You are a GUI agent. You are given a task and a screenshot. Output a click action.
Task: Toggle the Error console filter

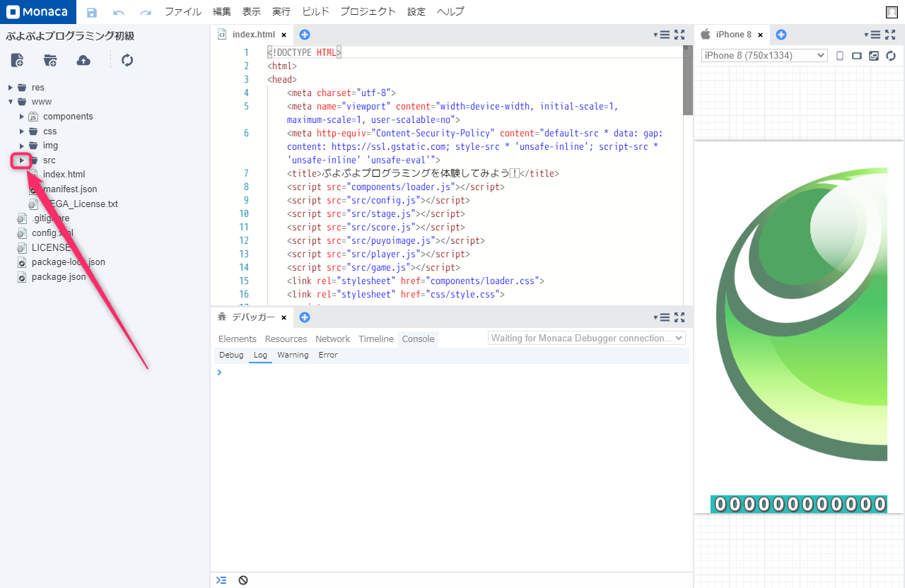(x=328, y=355)
